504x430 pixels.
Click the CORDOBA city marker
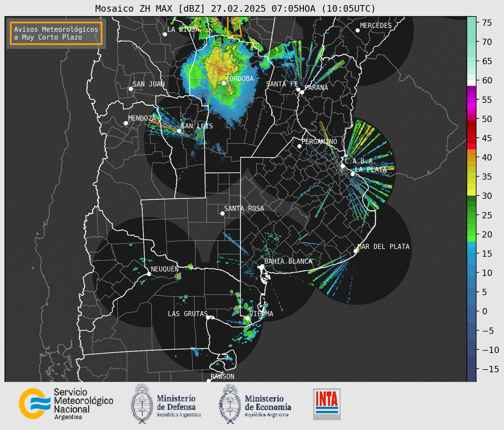tap(224, 83)
